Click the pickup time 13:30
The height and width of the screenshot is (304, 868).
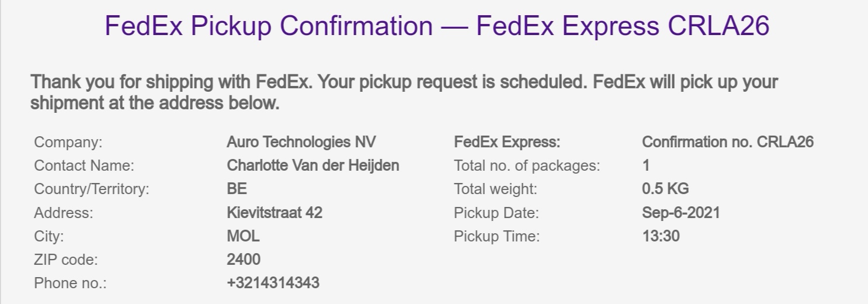tap(661, 236)
